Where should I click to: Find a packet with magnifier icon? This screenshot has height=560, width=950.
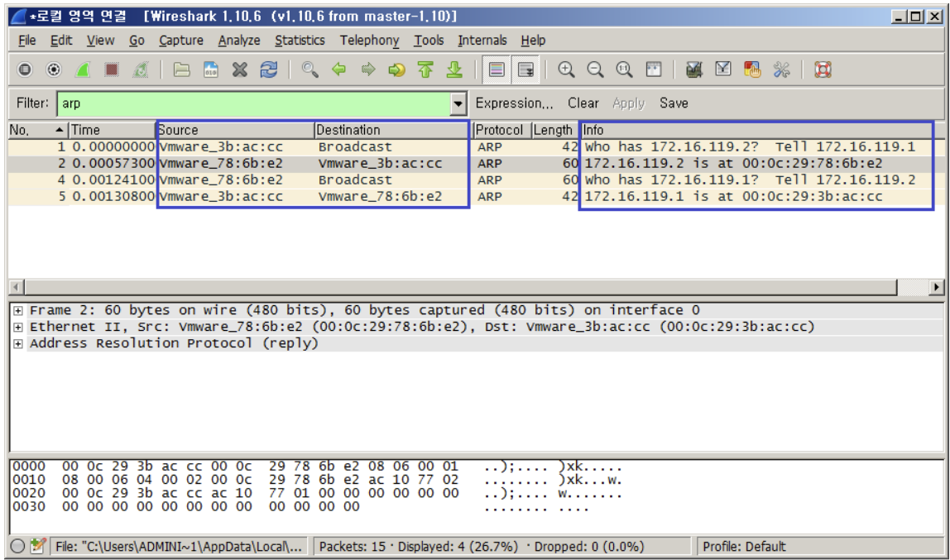[309, 69]
